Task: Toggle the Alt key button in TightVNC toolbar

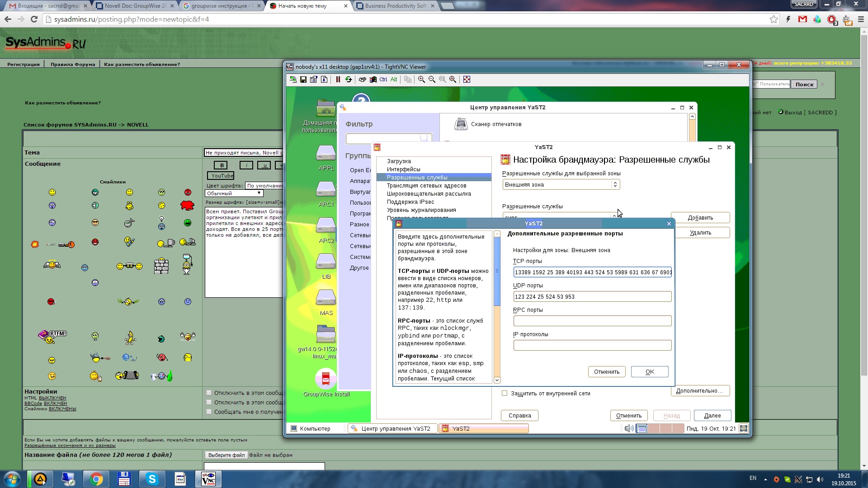Action: [x=394, y=80]
